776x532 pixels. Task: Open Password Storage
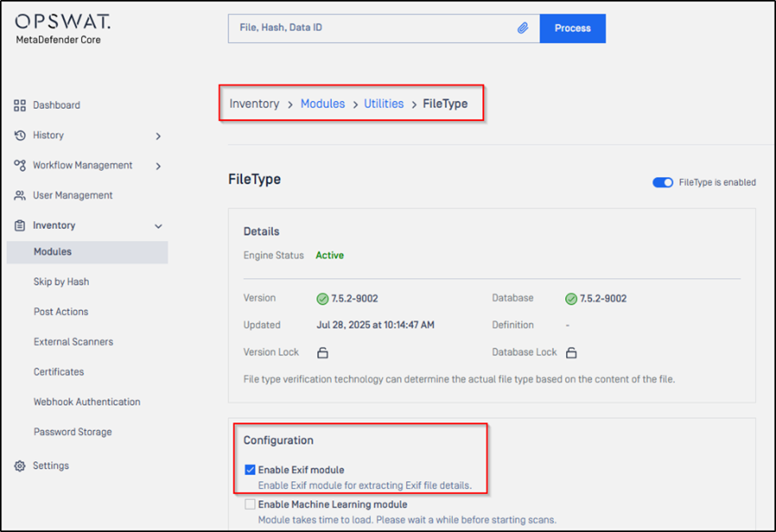coord(72,432)
